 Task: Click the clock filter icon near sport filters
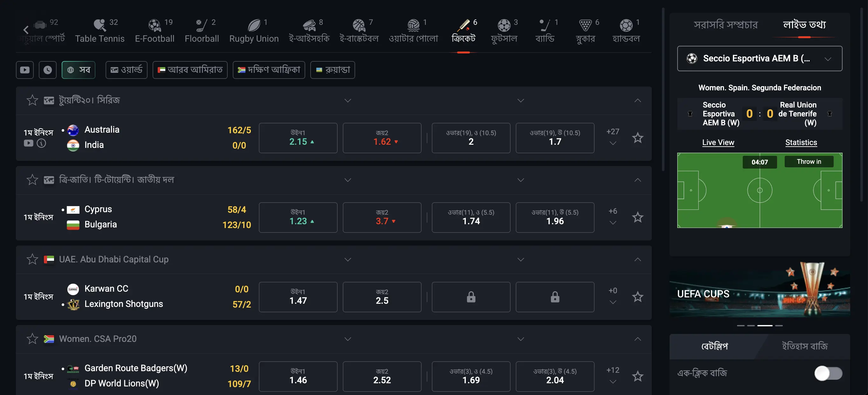pos(47,70)
